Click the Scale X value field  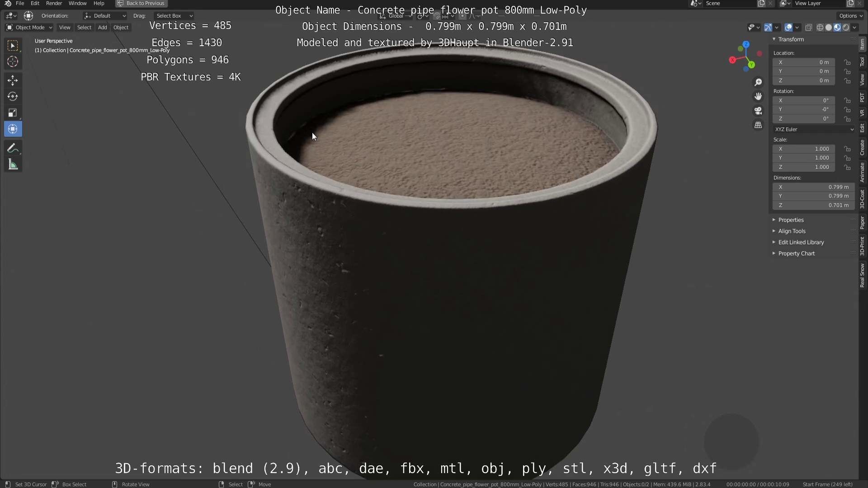click(x=804, y=149)
